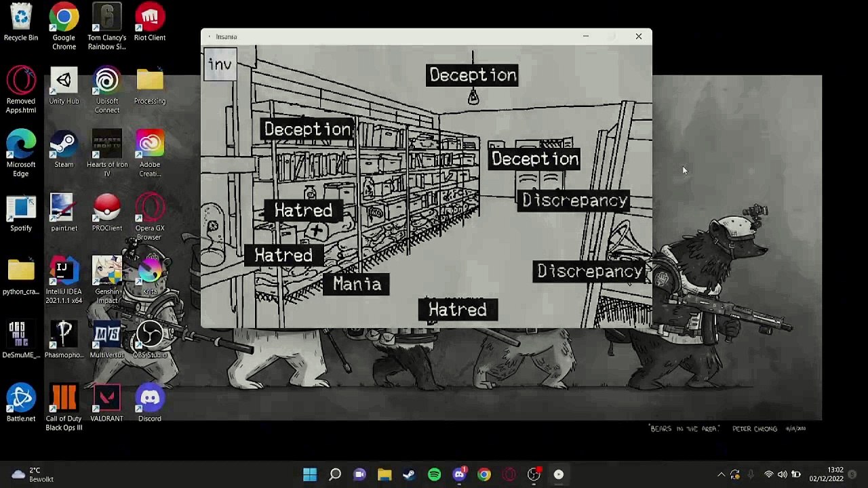Select the Spotify desktop shortcut

[x=21, y=213]
